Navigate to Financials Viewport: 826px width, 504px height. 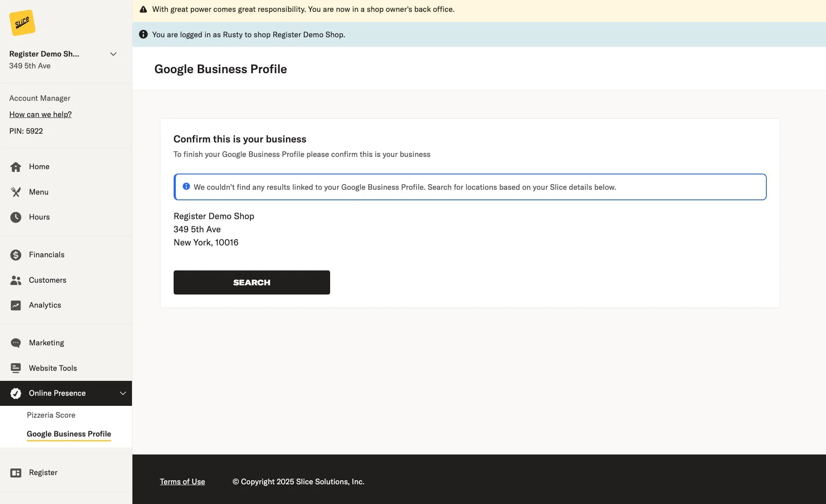point(66,255)
